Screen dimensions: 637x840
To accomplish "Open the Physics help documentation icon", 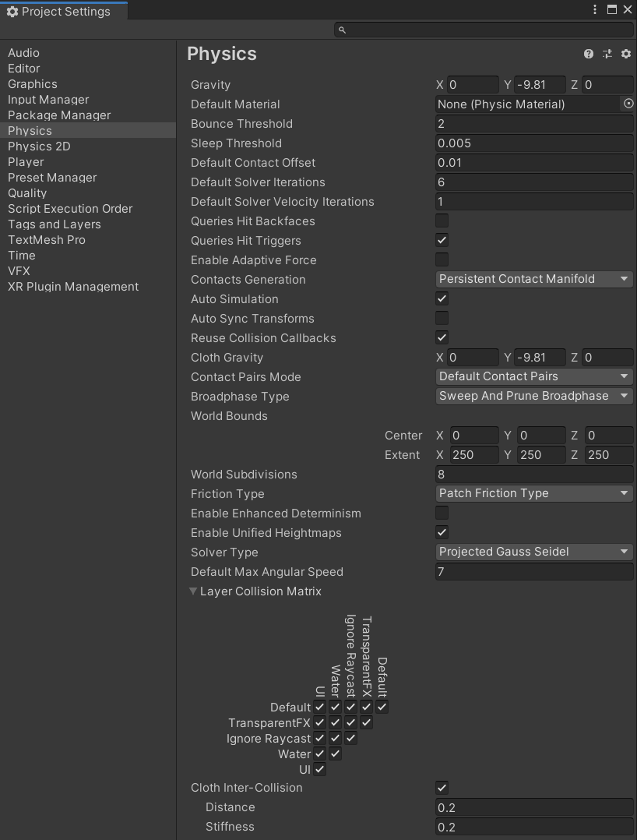I will 589,55.
